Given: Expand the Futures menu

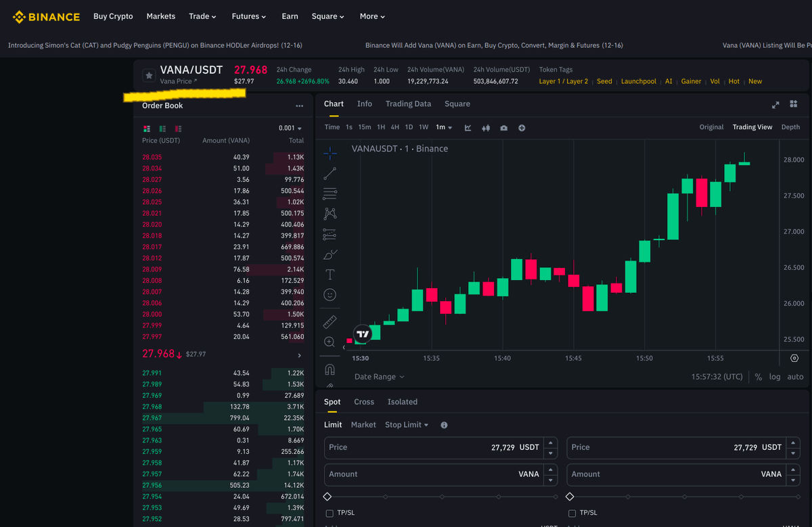Looking at the screenshot, I should pyautogui.click(x=249, y=16).
